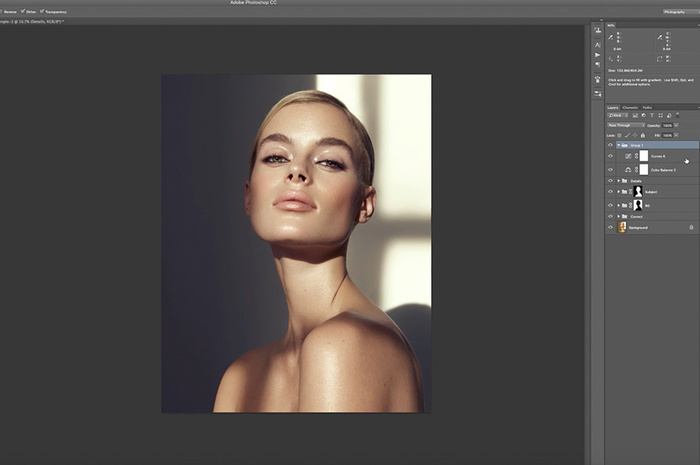The image size is (700, 465).
Task: Select the Subject group mask thumbnail
Action: [638, 191]
